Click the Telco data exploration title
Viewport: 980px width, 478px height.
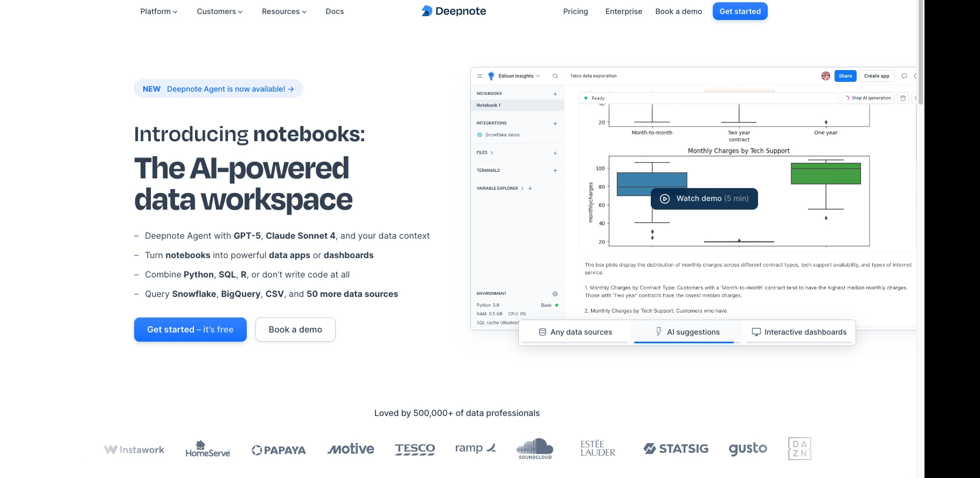click(593, 76)
